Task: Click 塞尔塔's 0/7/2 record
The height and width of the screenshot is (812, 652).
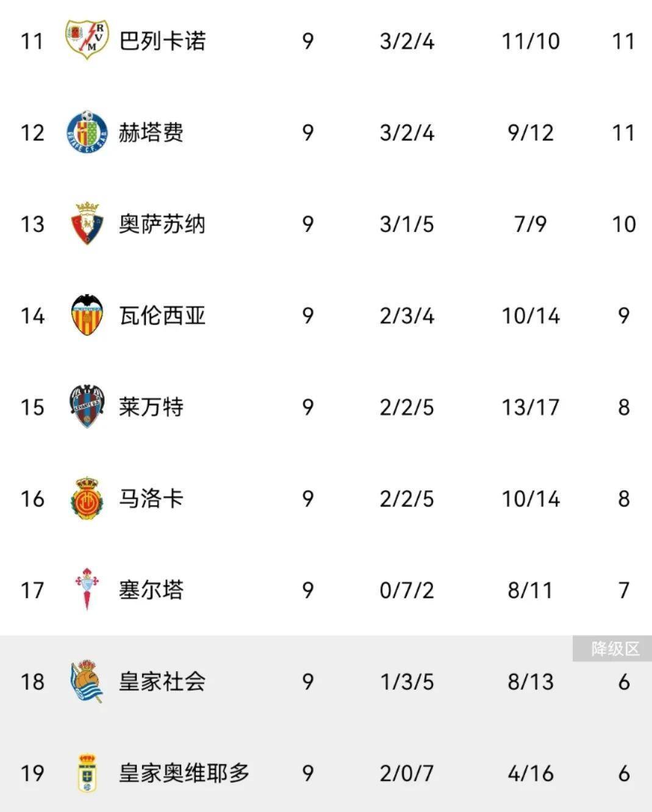Action: 407,590
